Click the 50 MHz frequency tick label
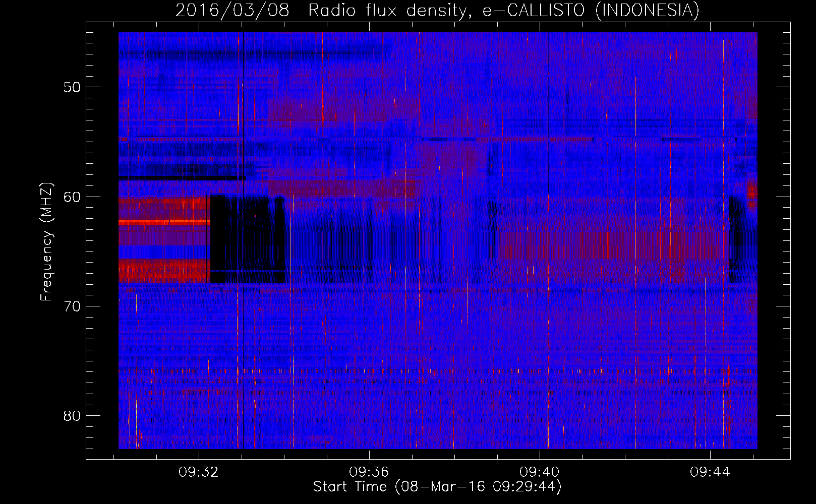The height and width of the screenshot is (504, 816). pyautogui.click(x=72, y=87)
